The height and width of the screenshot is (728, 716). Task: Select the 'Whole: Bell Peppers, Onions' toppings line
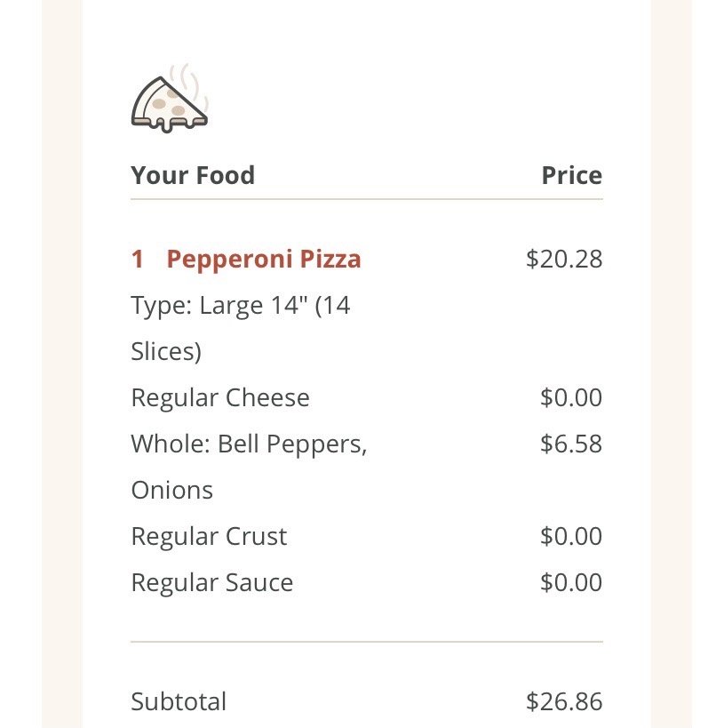(249, 444)
